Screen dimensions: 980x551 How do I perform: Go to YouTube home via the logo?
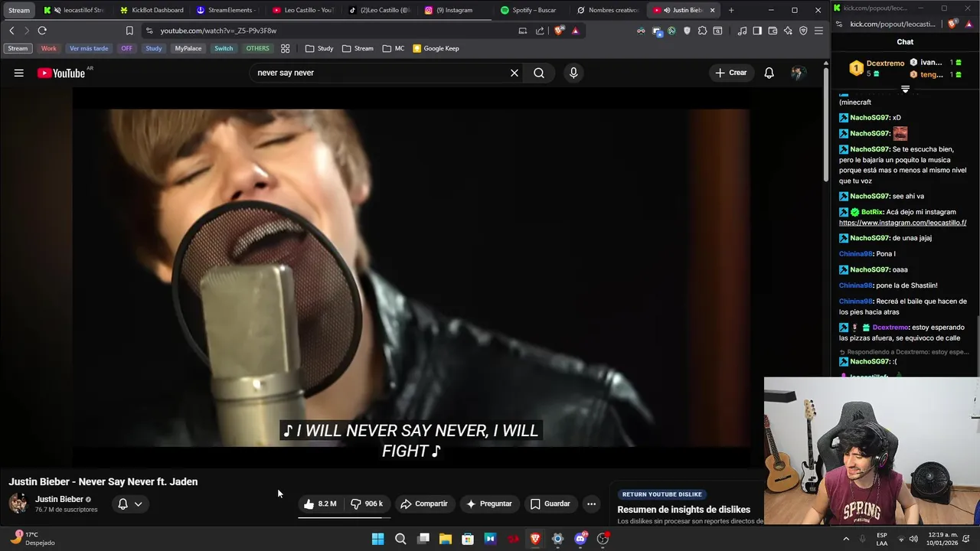(x=61, y=73)
